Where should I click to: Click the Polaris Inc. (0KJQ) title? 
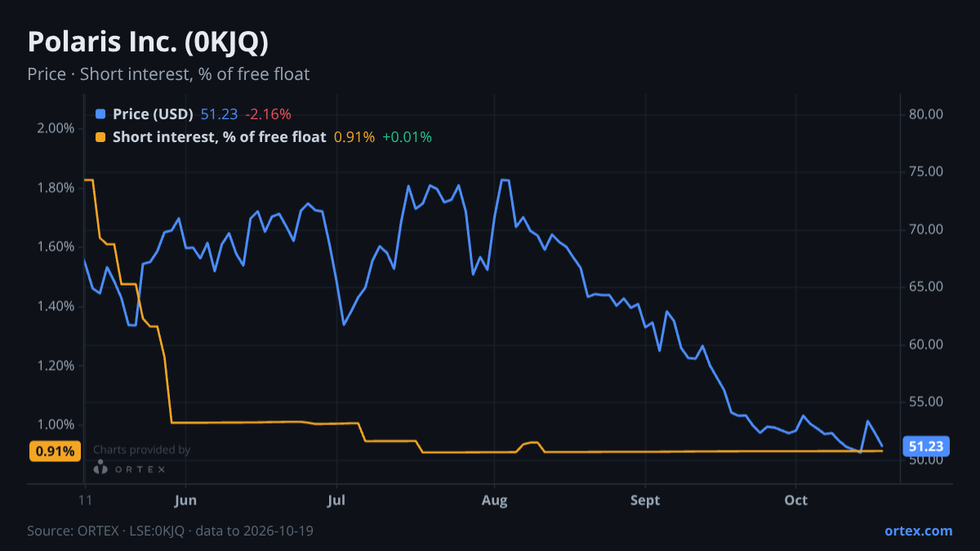pos(148,42)
